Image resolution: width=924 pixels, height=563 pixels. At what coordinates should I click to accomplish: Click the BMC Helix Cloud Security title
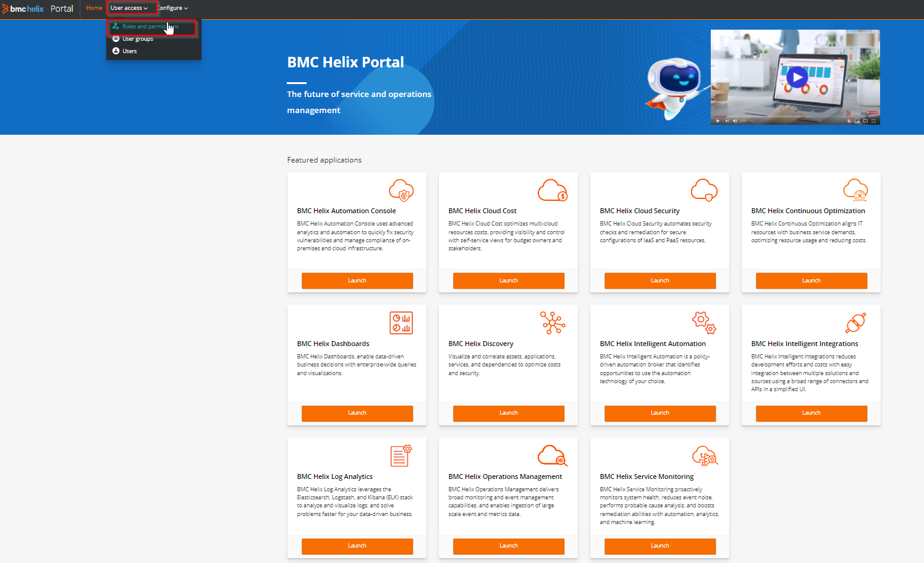tap(640, 211)
